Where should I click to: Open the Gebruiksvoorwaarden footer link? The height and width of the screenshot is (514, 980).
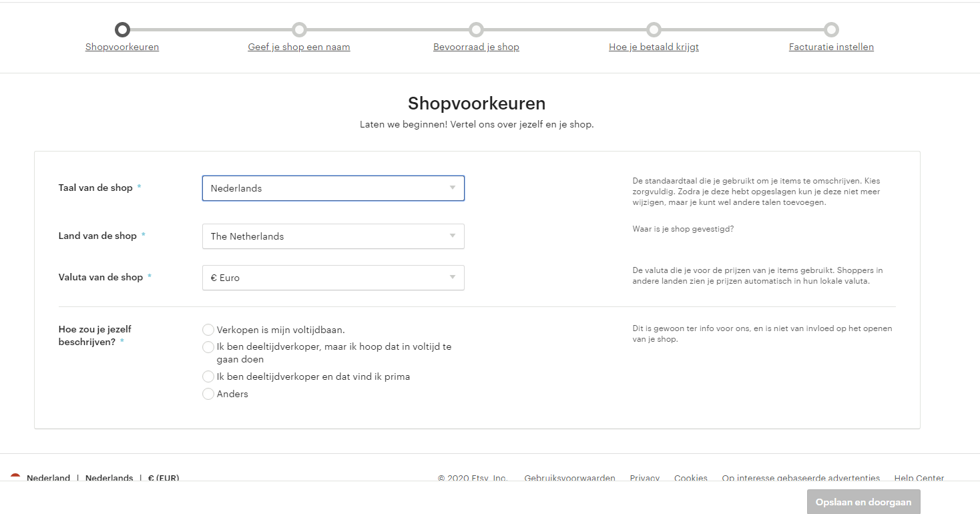point(569,477)
